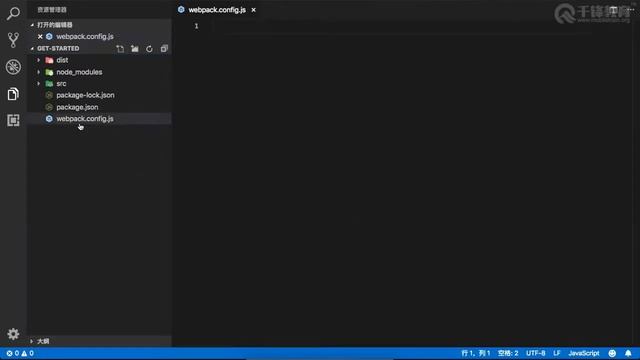The height and width of the screenshot is (360, 640).
Task: Change UTF-8 file encoding
Action: [536, 353]
